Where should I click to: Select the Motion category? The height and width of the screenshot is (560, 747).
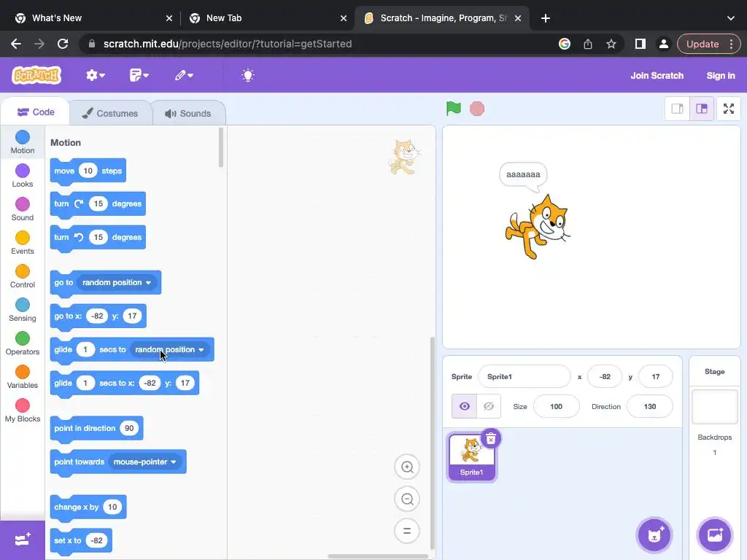[x=23, y=142]
